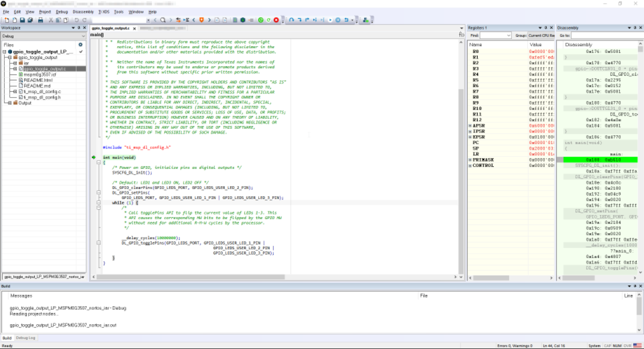644x349 pixels.
Task: Select README.md in the workspace tree
Action: 36,86
